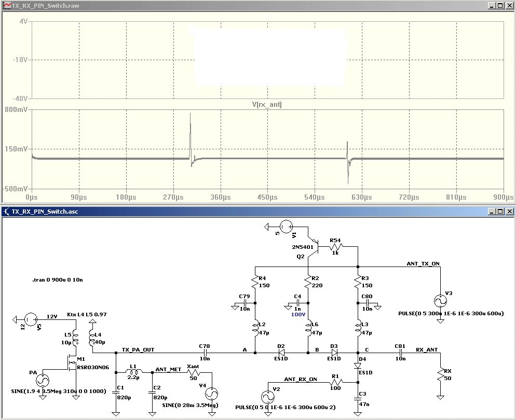Click the L1 2.2µ inductor symbol
Image resolution: width=516 pixels, height=420 pixels.
pos(133,372)
